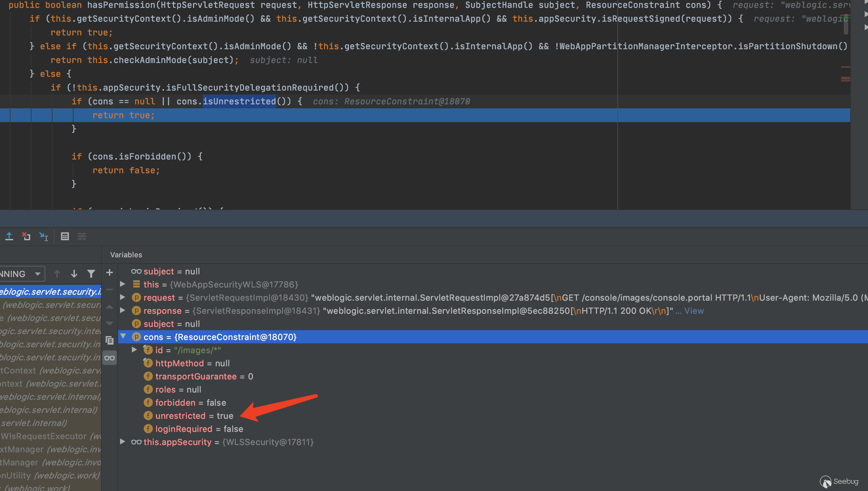Viewport: 868px width, 491px height.
Task: Click the filter frames funnel icon
Action: (91, 273)
